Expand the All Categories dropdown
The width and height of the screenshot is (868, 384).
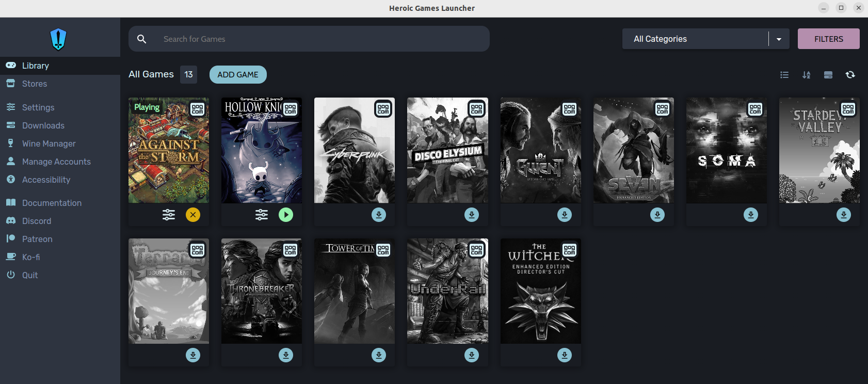coord(705,39)
